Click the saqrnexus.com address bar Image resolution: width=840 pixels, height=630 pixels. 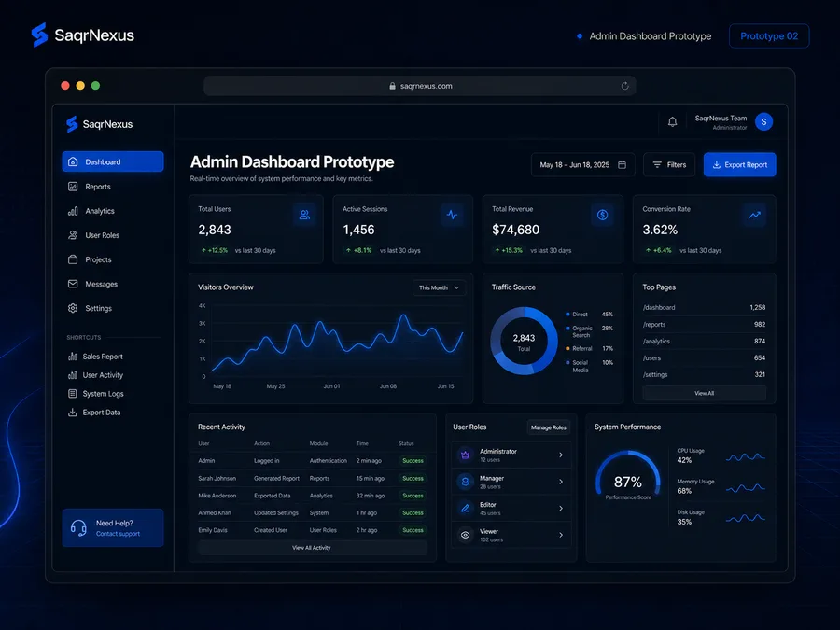pyautogui.click(x=420, y=86)
